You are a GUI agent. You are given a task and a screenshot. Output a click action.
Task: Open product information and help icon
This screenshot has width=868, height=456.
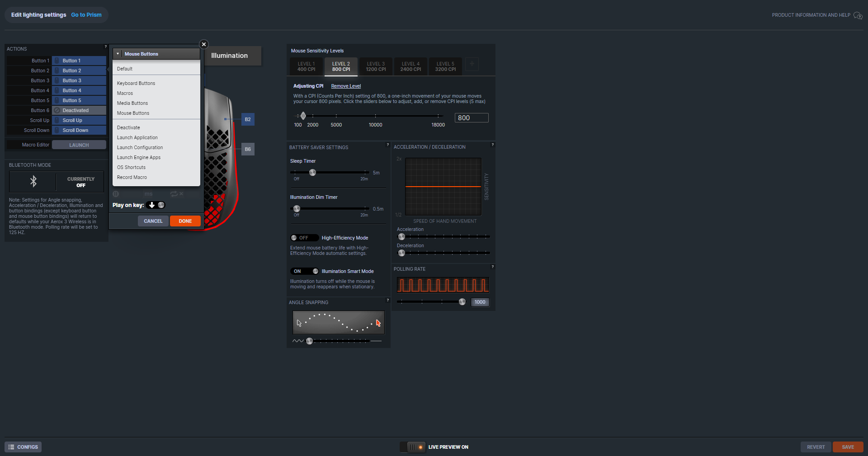click(858, 15)
